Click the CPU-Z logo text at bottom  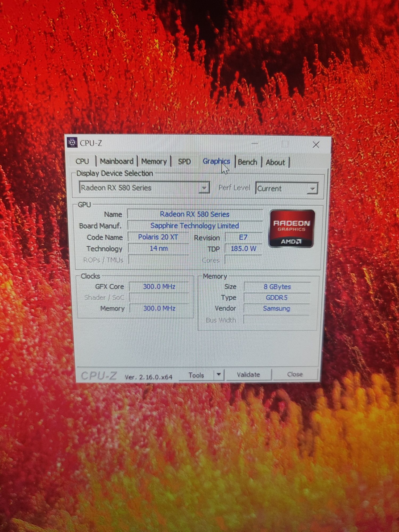click(99, 376)
